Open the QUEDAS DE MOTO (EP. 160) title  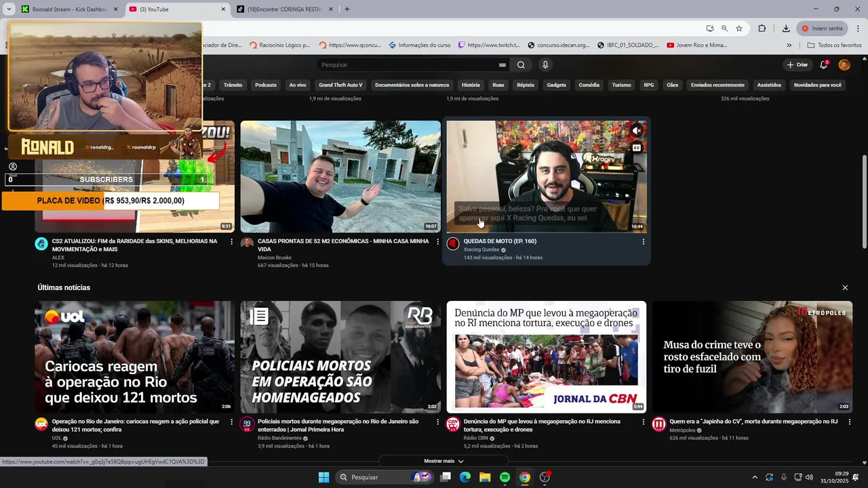500,241
